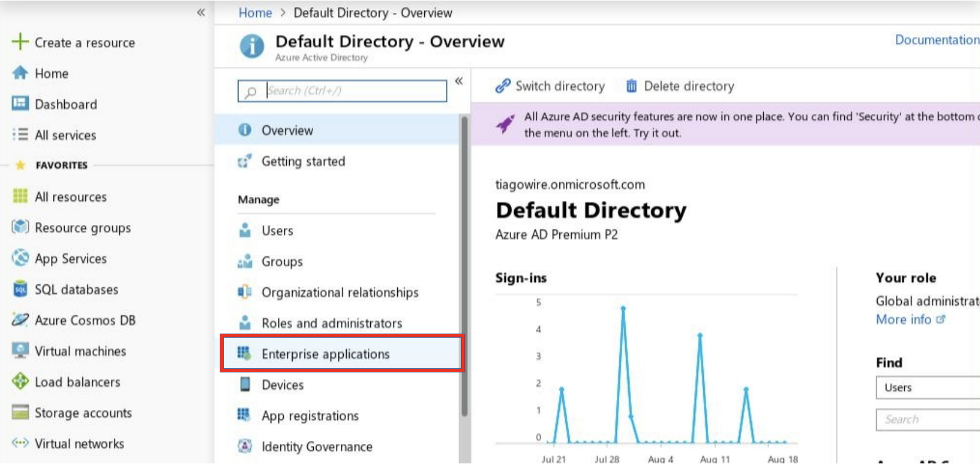980x464 pixels.
Task: Collapse the left portal sidebar
Action: point(201,12)
